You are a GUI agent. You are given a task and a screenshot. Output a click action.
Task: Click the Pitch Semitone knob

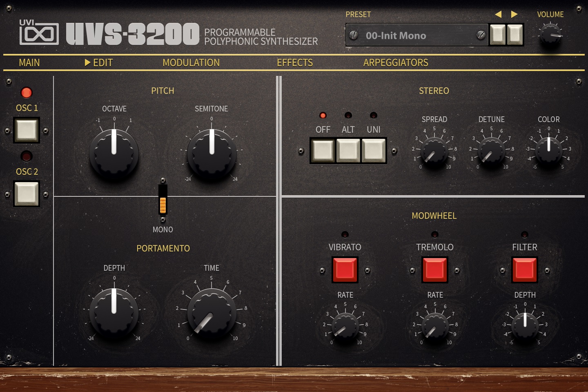click(212, 154)
